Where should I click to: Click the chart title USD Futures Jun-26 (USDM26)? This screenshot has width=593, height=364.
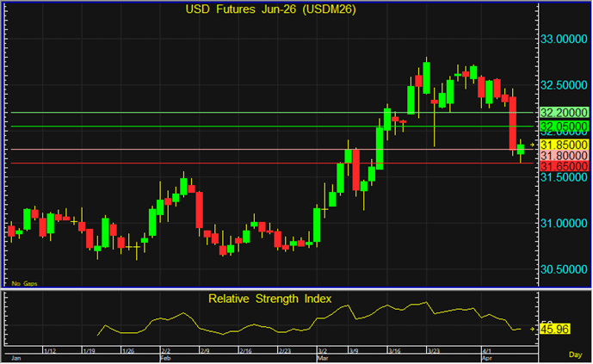click(x=271, y=9)
